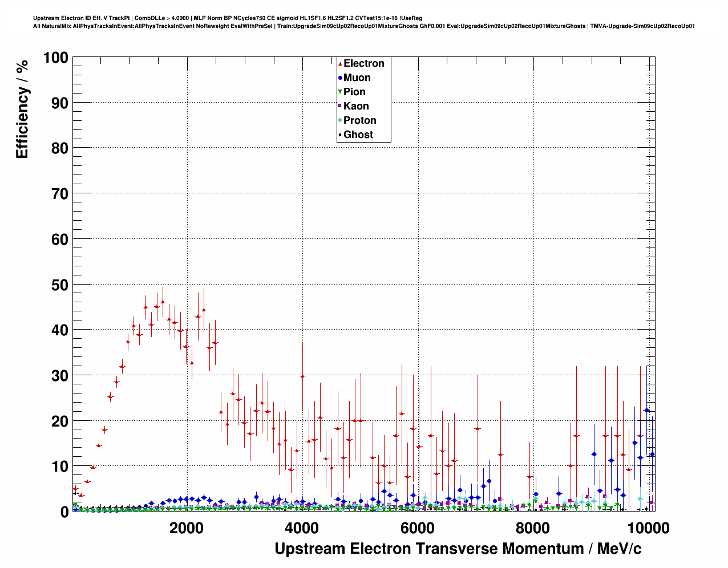The image size is (728, 568).
Task: Click the Upstream Electron Transverse Momentum axis title
Action: click(x=458, y=549)
